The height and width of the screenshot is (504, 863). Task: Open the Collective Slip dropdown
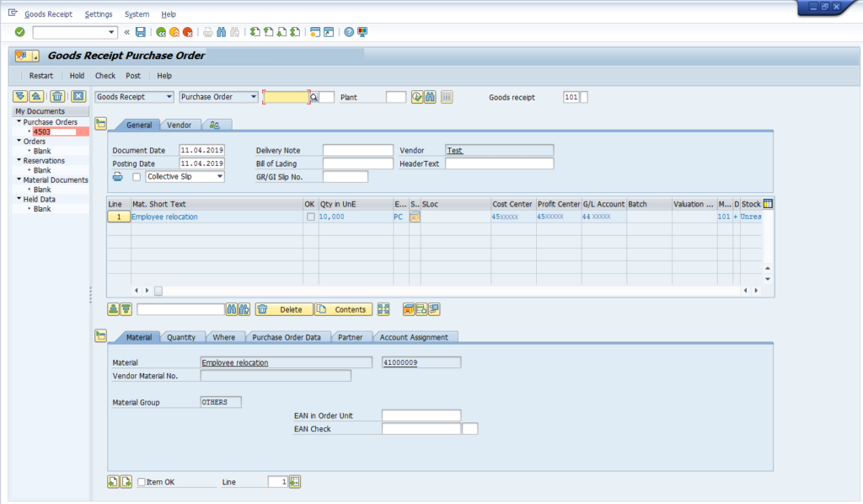tap(220, 177)
